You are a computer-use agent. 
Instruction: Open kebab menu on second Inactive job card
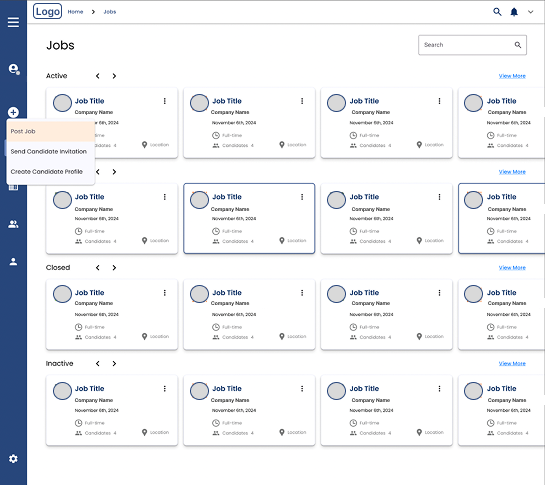point(302,389)
